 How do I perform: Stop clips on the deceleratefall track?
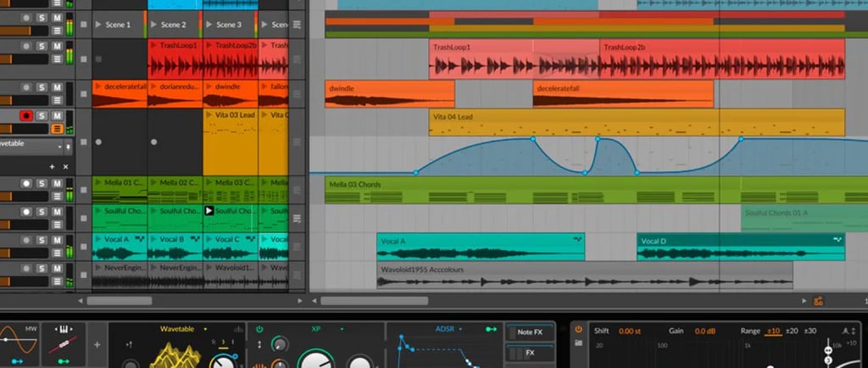(84, 94)
